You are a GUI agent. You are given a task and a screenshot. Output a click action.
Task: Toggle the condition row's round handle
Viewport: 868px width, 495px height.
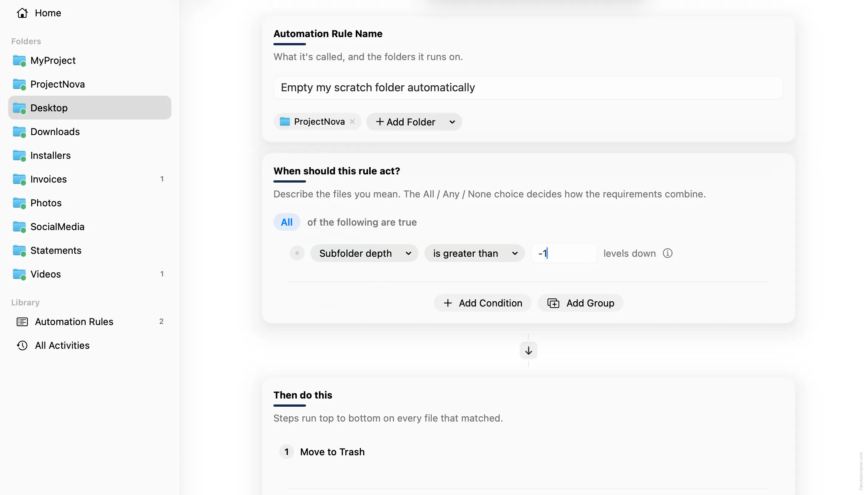tap(297, 253)
